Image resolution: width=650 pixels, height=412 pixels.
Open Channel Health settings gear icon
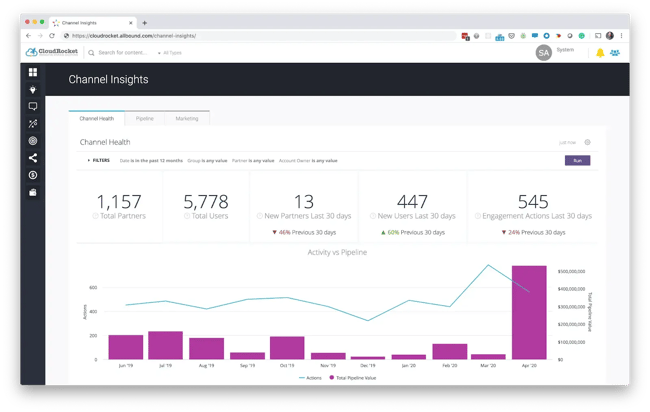tap(587, 142)
